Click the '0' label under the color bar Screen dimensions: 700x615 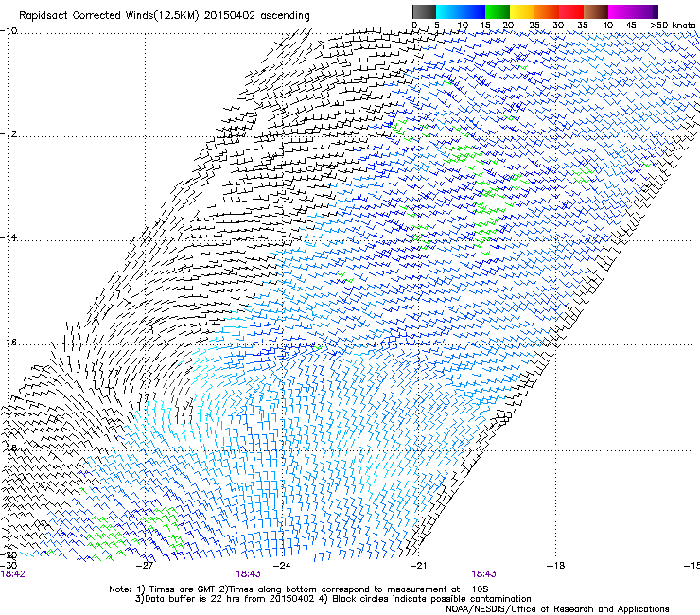point(414,26)
